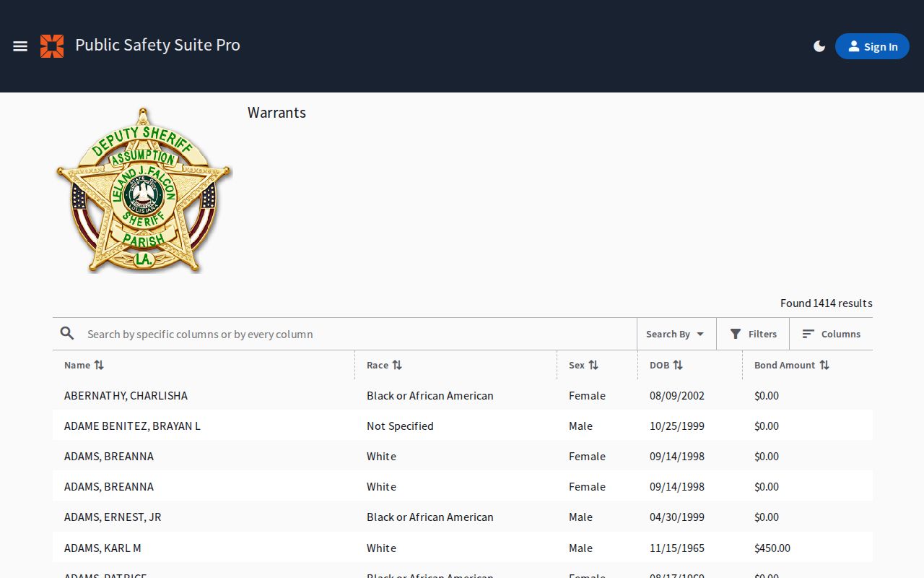Click the $450.00 bond amount cell

click(x=772, y=548)
